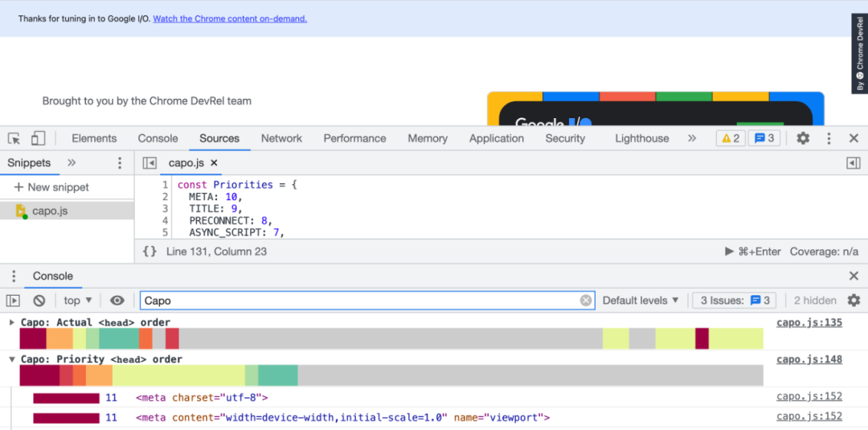The width and height of the screenshot is (868, 430).
Task: Clear the Capo filter text
Action: click(x=586, y=301)
